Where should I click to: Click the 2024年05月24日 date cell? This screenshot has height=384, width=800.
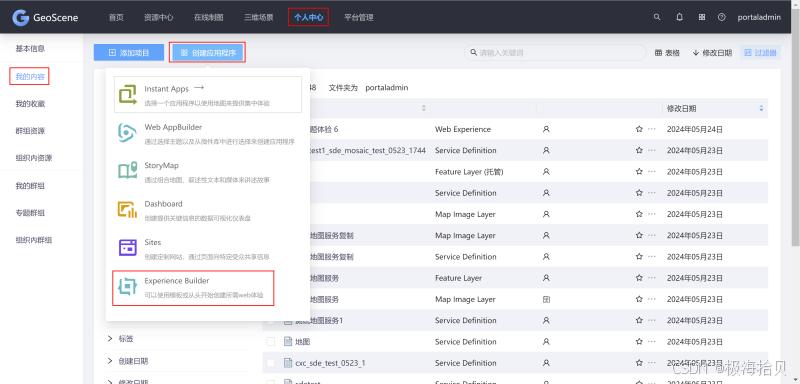(x=695, y=130)
